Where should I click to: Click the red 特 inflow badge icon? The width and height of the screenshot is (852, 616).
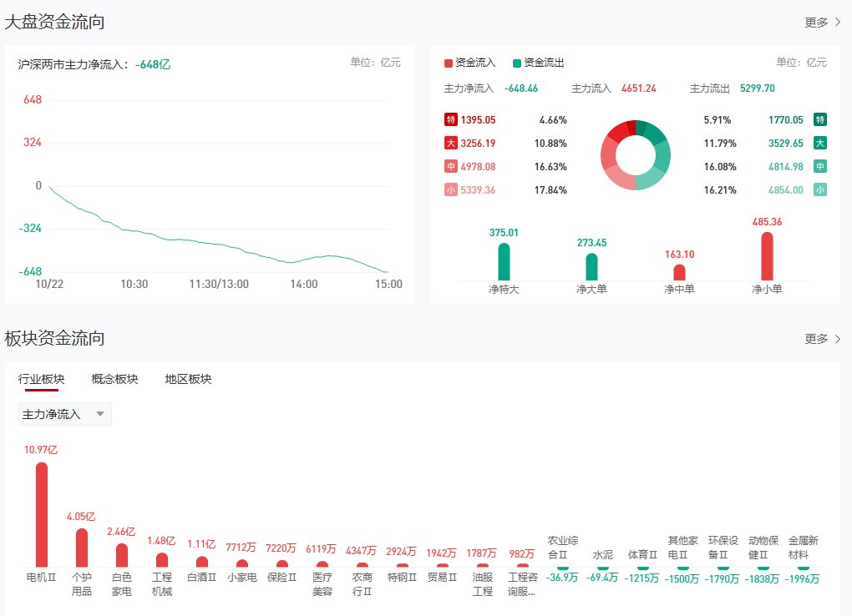[450, 119]
